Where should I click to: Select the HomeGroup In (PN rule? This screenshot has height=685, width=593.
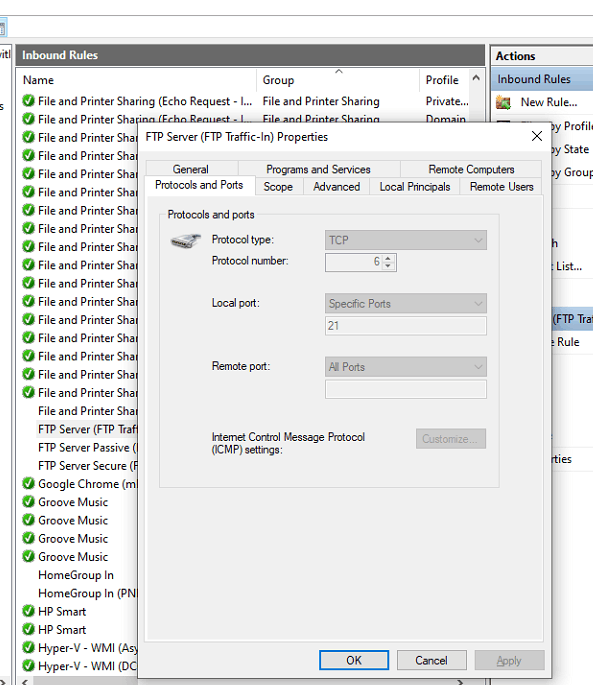[x=87, y=593]
